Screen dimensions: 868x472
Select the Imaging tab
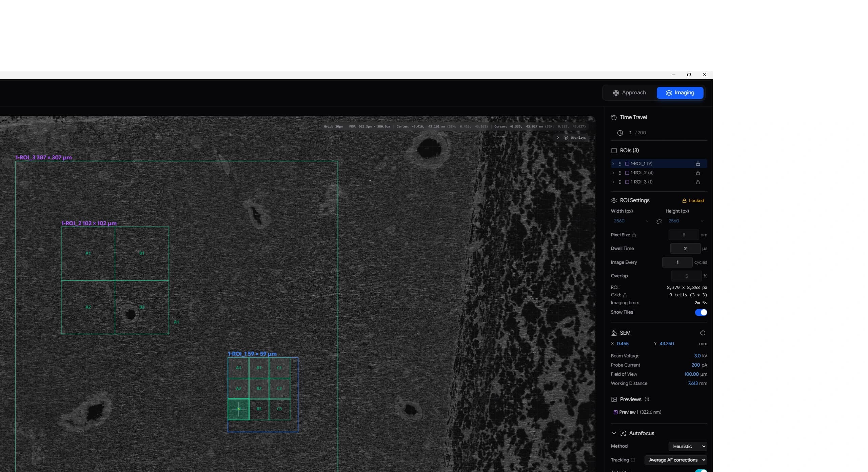click(680, 93)
